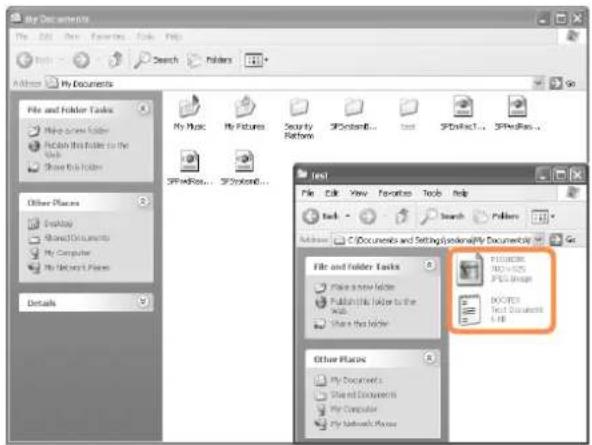Viewport: 592px width, 445px height.
Task: Click Publish this folder in My Documents
Action: tap(79, 149)
